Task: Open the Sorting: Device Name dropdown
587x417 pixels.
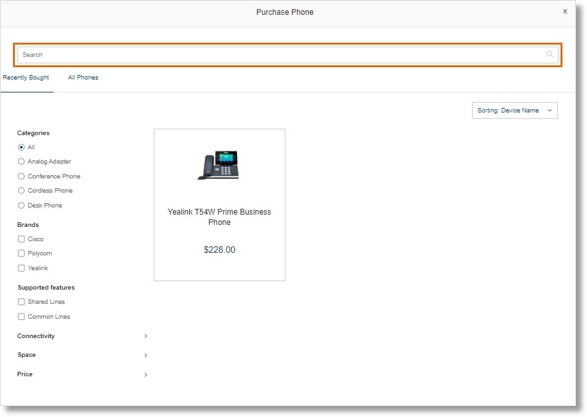Action: pos(514,110)
